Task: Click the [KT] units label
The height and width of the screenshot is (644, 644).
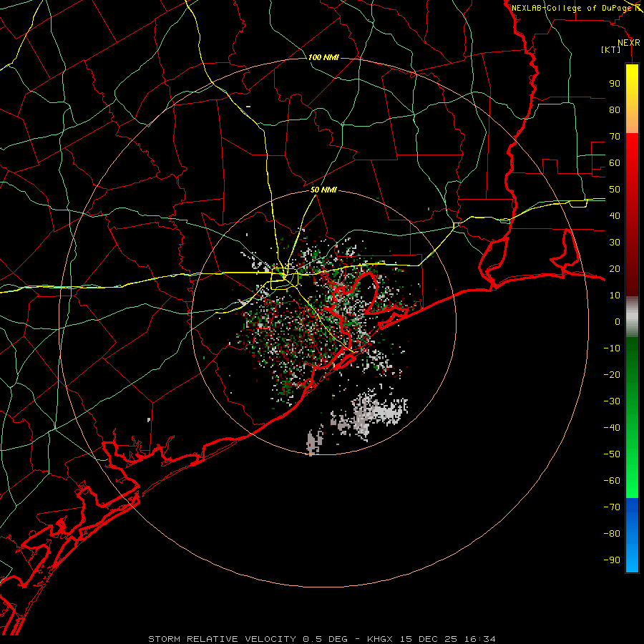Action: point(611,49)
